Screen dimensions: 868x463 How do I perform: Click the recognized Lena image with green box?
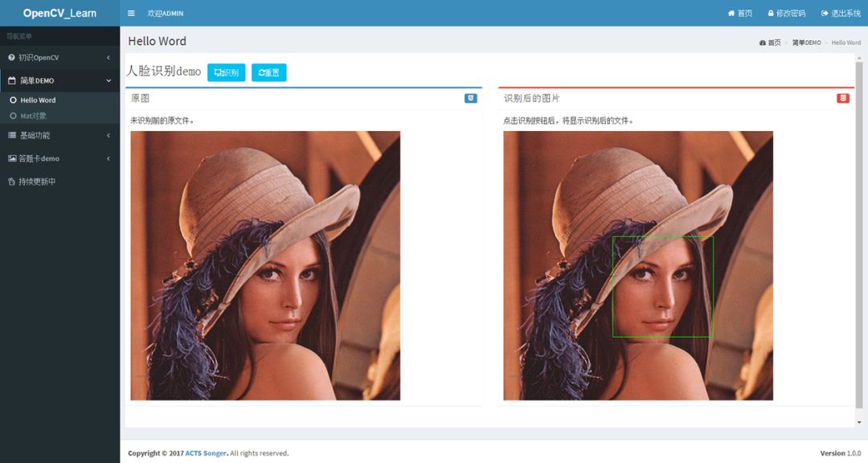click(637, 265)
